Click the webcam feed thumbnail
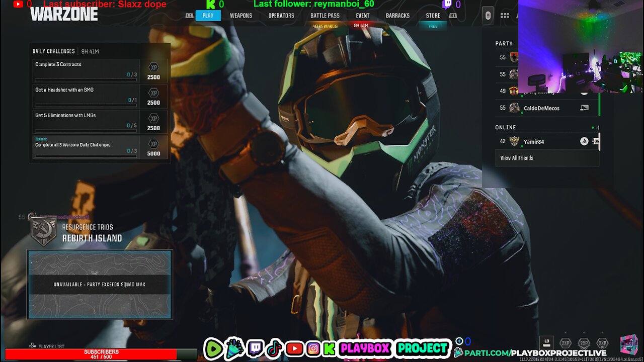The image size is (644, 362). (x=581, y=46)
